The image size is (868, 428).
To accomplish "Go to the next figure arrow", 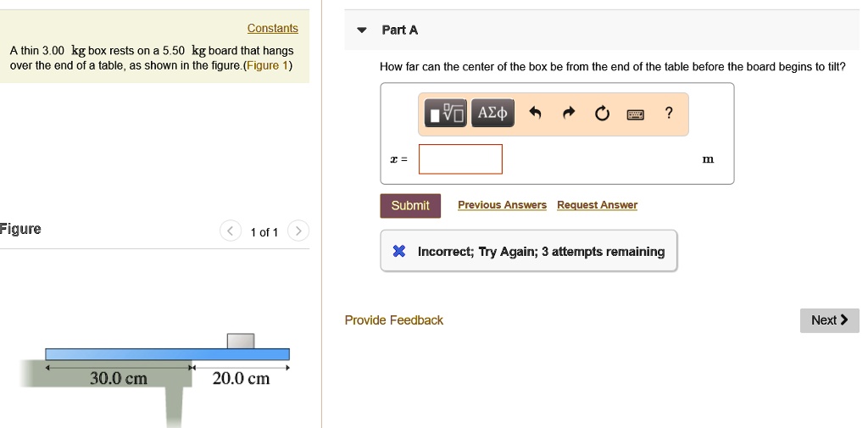I will click(298, 231).
